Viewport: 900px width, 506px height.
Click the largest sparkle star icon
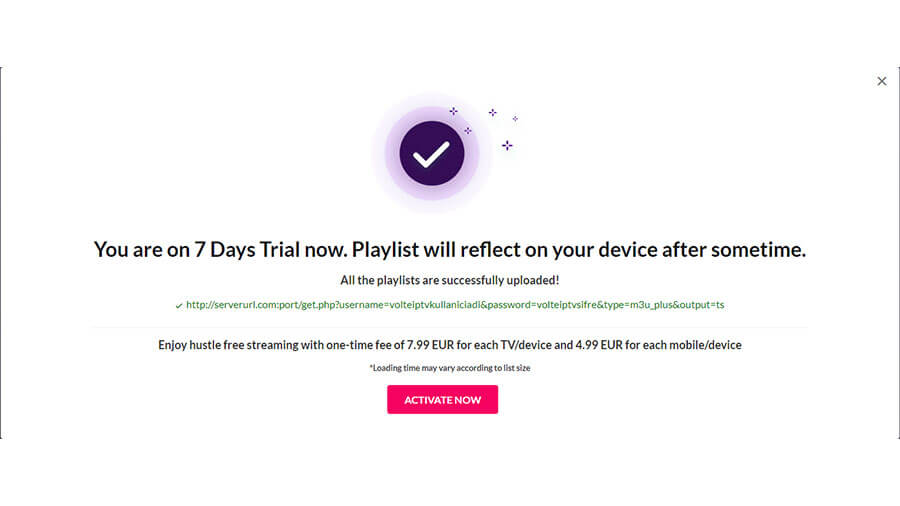point(507,145)
